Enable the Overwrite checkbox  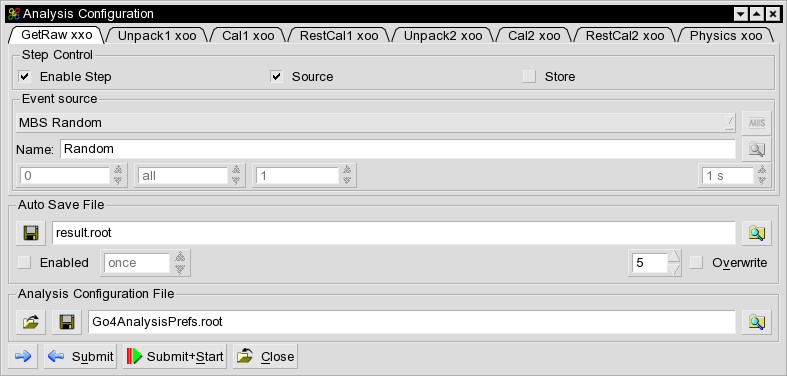(696, 263)
